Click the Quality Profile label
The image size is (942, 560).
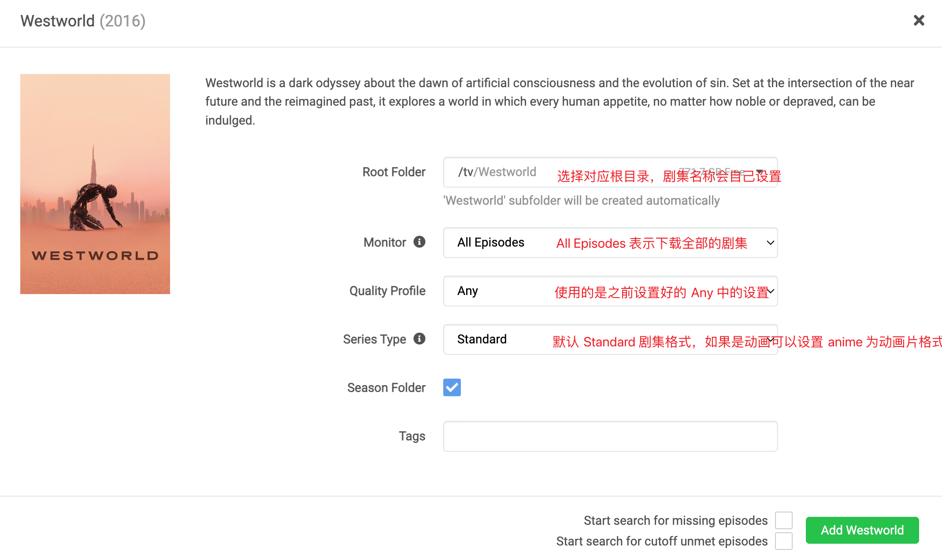click(387, 291)
